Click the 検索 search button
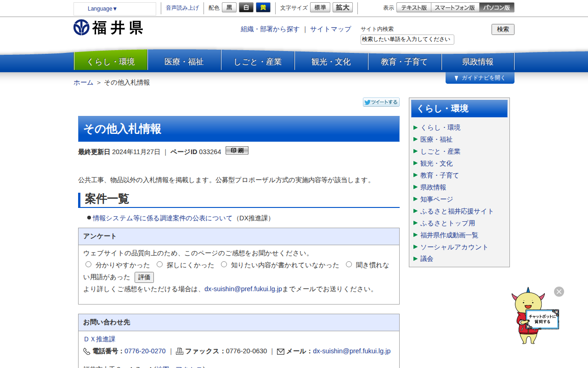Image resolution: width=588 pixels, height=368 pixels. tap(503, 29)
